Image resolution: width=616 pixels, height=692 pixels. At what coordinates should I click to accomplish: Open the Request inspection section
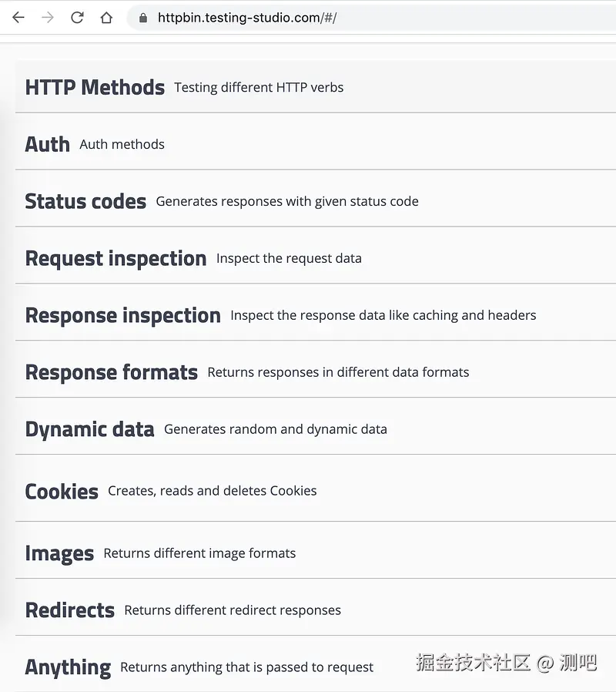point(115,259)
